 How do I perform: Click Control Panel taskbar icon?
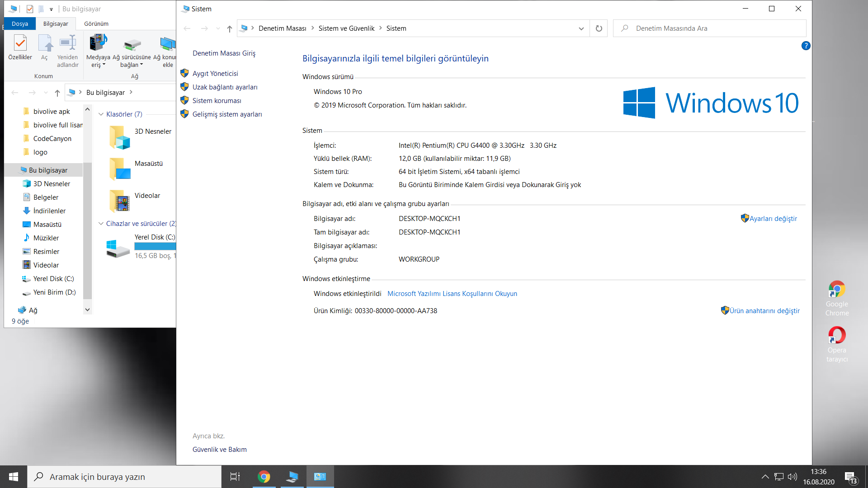tap(320, 477)
